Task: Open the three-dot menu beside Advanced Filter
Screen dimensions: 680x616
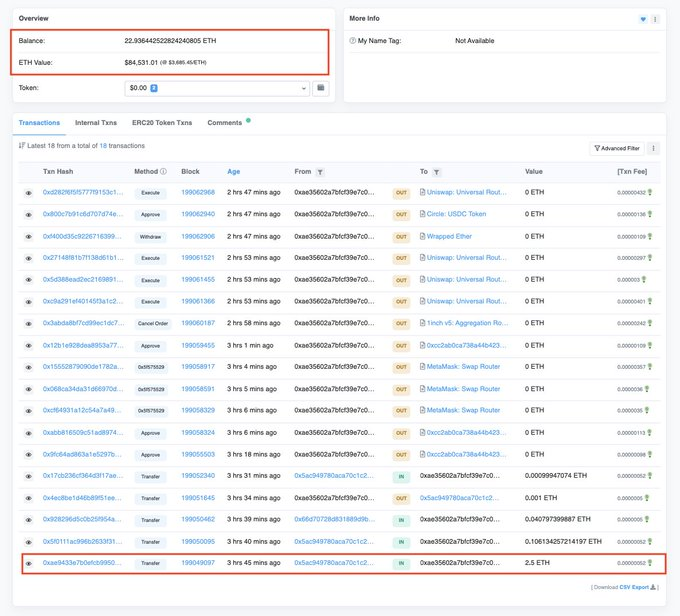Action: 653,148
